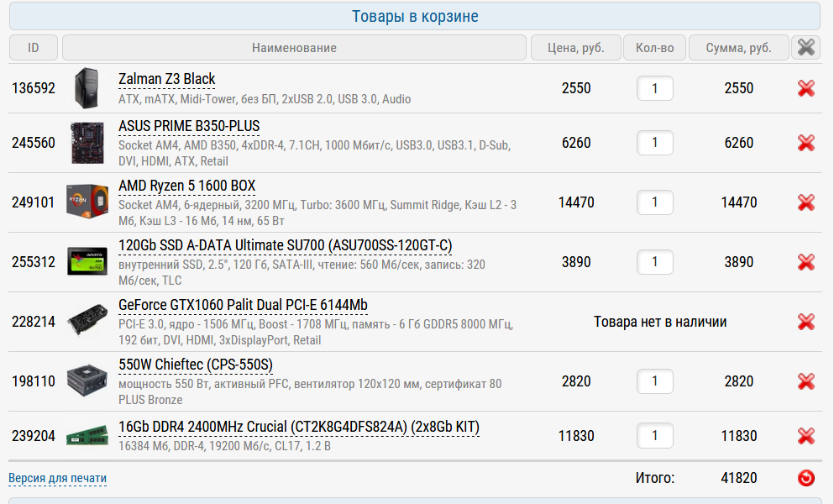View Crucial DDR4 memory thumbnail
The width and height of the screenshot is (834, 504).
87,436
